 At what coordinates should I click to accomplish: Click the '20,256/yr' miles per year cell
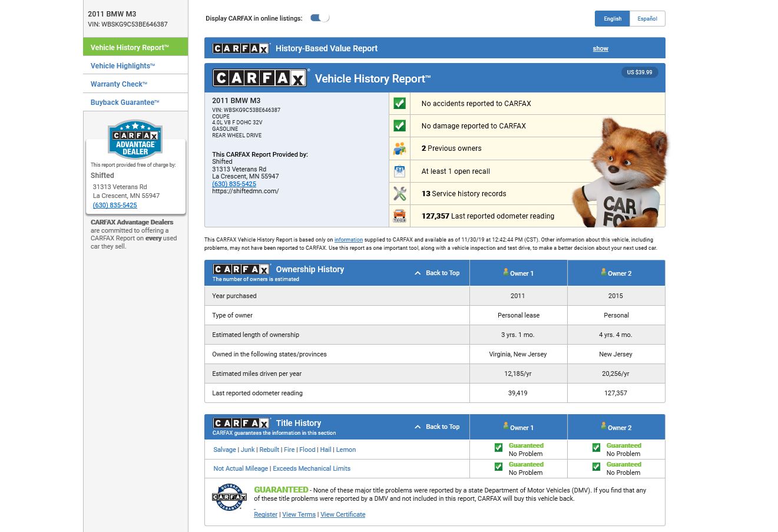point(615,374)
